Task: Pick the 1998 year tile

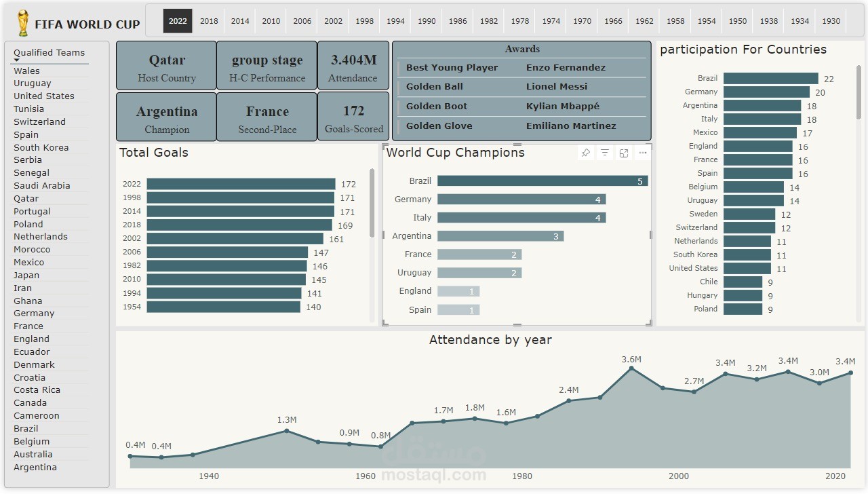Action: [x=365, y=21]
